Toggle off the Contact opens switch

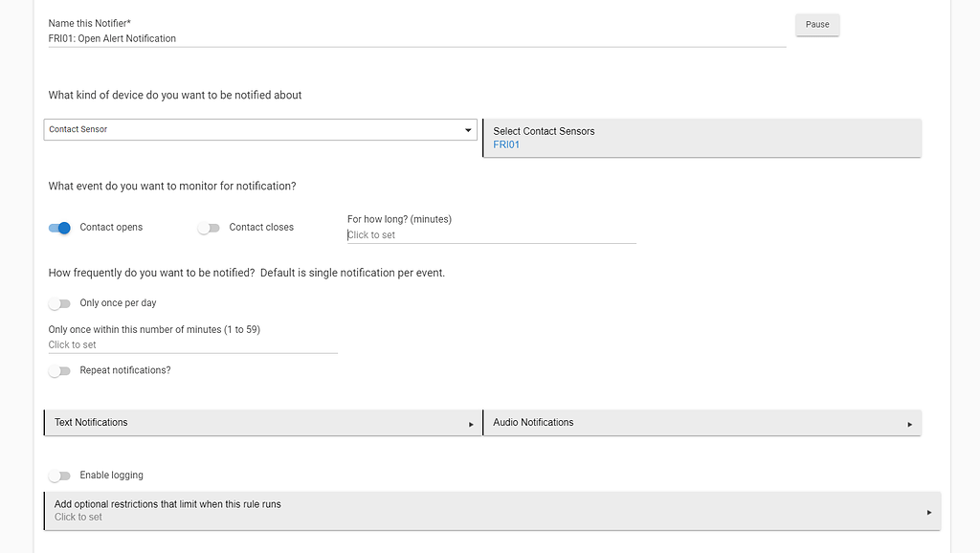[x=59, y=228]
